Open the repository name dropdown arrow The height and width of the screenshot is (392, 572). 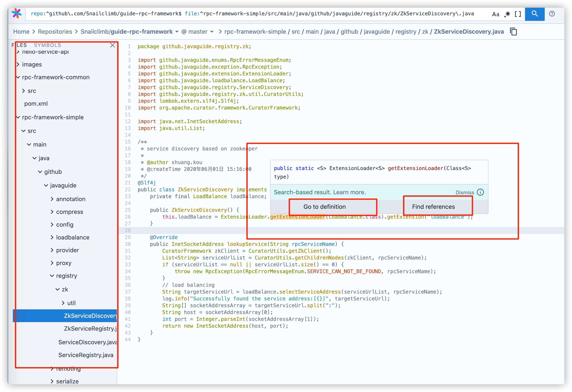point(177,32)
